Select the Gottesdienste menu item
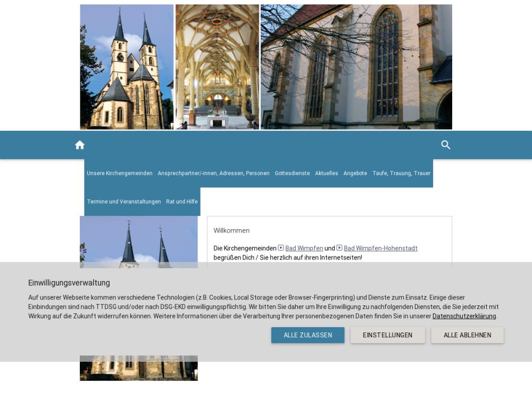 pyautogui.click(x=292, y=173)
